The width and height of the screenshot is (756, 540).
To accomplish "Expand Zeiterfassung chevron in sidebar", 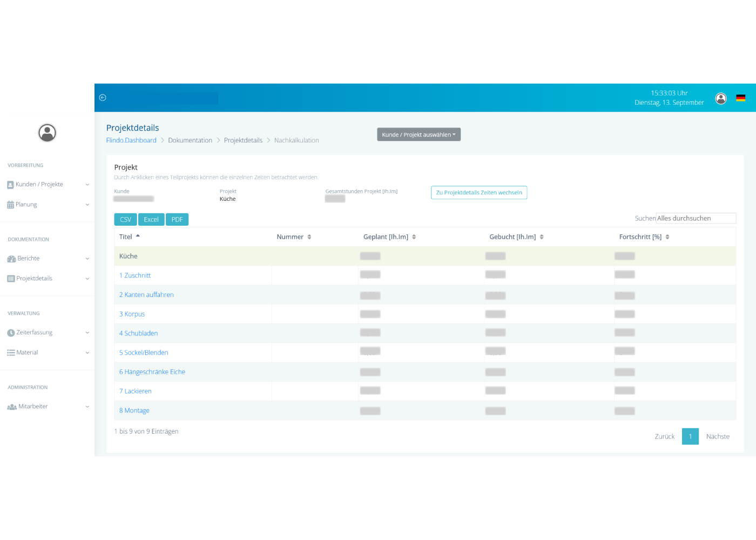I will coord(87,333).
